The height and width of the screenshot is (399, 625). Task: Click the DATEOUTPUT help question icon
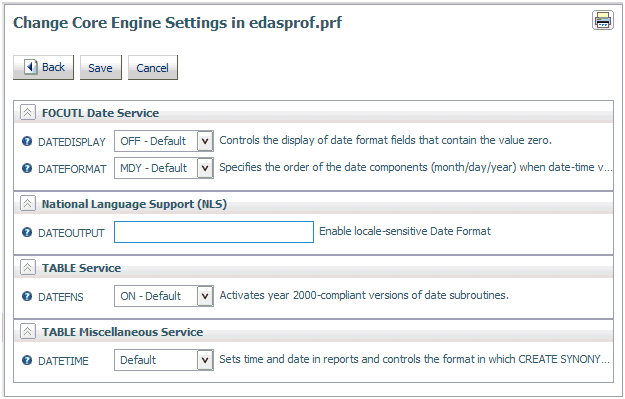[27, 232]
